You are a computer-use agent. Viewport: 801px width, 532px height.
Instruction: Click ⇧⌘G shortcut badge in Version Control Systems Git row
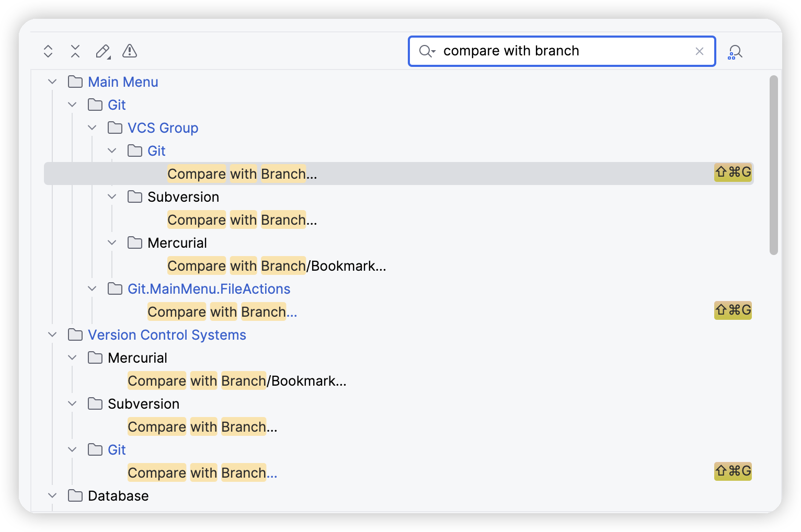(733, 471)
